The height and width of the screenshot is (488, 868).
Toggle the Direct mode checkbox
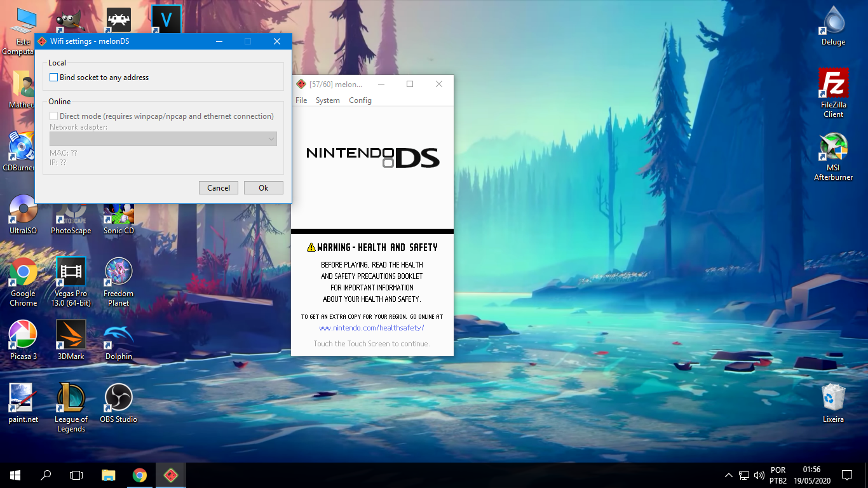[54, 116]
